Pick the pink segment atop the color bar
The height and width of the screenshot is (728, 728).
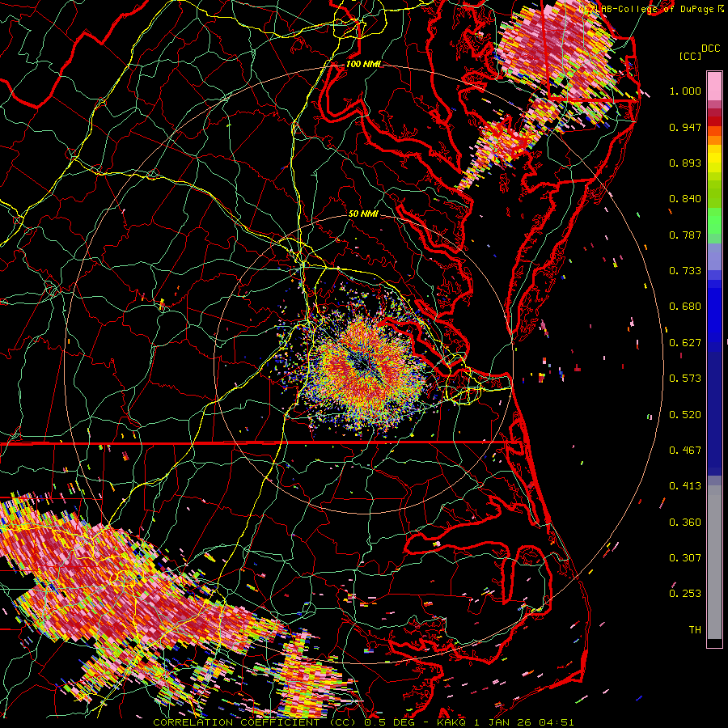[x=714, y=86]
